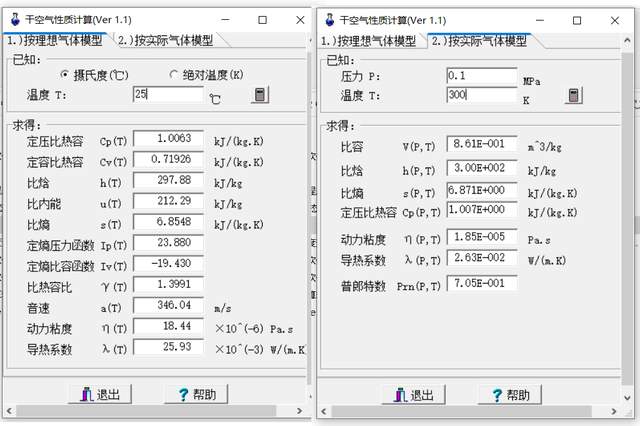Open 1.)按理想气体模型 tab in right window
The height and width of the screenshot is (426, 640).
pos(368,41)
